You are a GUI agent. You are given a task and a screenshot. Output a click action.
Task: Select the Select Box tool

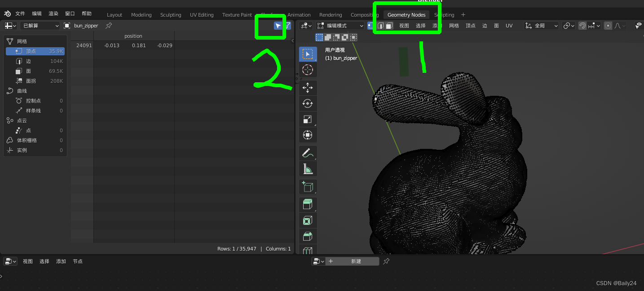pyautogui.click(x=308, y=54)
